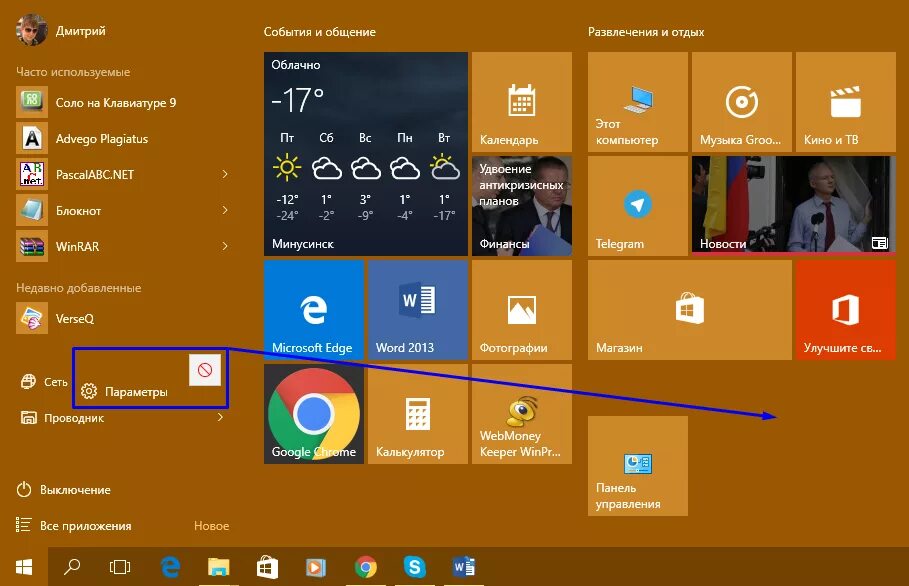
Task: Open the Word 2013 tile
Action: pyautogui.click(x=418, y=310)
